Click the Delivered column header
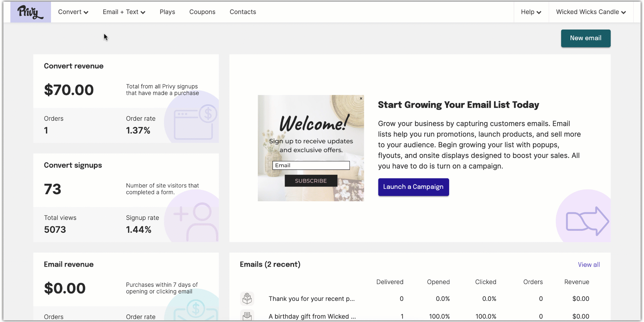 point(390,282)
